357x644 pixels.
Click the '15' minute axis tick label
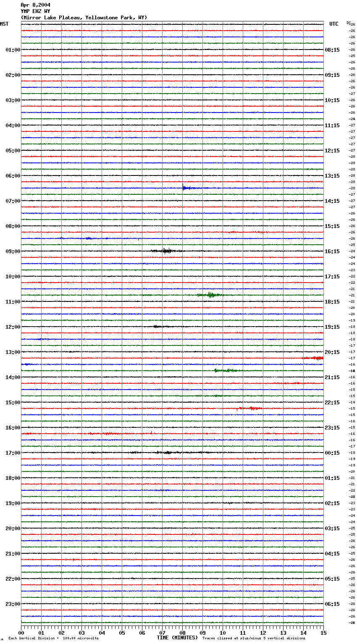tap(323, 633)
